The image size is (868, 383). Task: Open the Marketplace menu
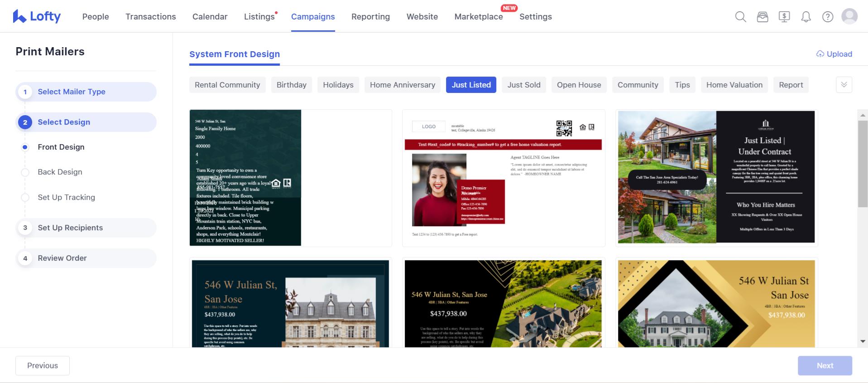479,17
